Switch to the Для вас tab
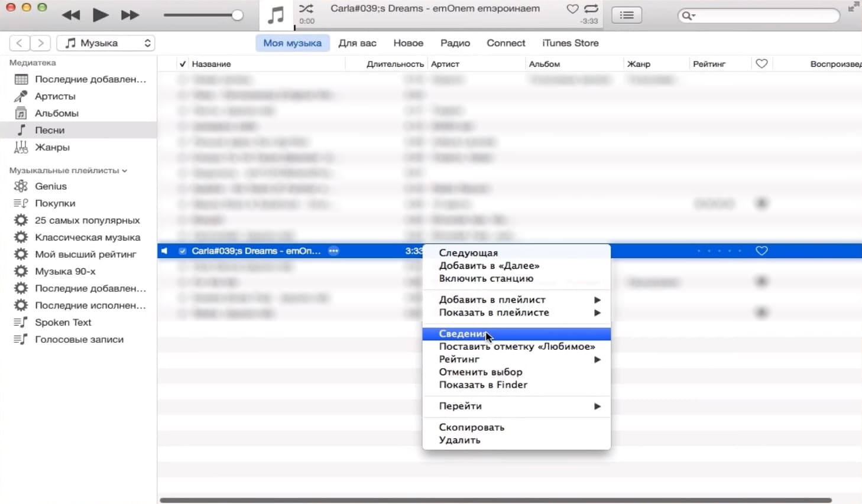 point(357,43)
